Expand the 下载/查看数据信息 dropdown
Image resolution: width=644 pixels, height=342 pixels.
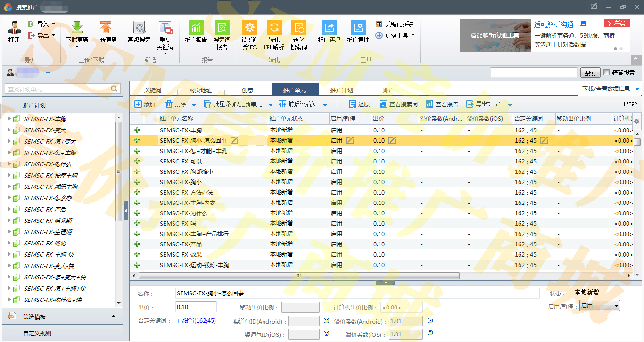click(x=610, y=89)
